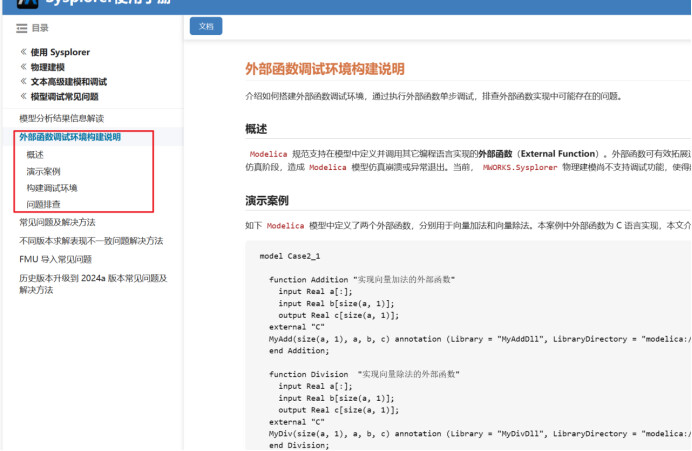692x451 pixels.
Task: Click the 演示案例 heading in article
Action: tap(267, 201)
